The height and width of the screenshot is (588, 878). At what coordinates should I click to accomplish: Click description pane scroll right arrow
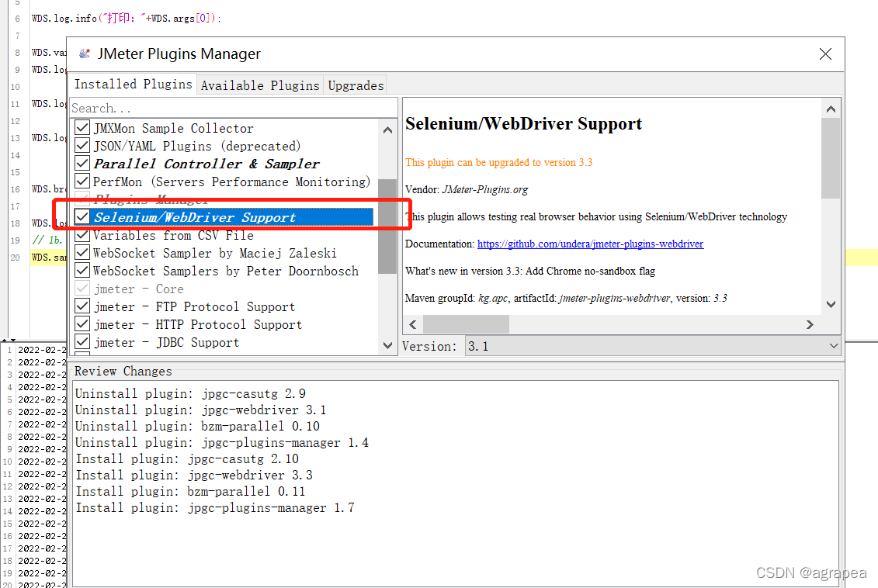(810, 324)
